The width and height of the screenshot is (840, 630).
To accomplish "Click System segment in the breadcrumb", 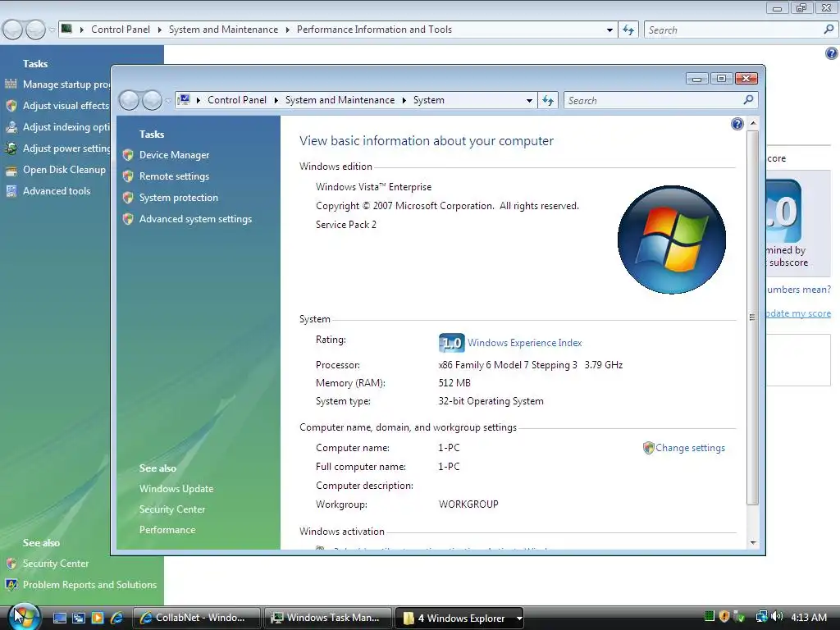I will [428, 100].
